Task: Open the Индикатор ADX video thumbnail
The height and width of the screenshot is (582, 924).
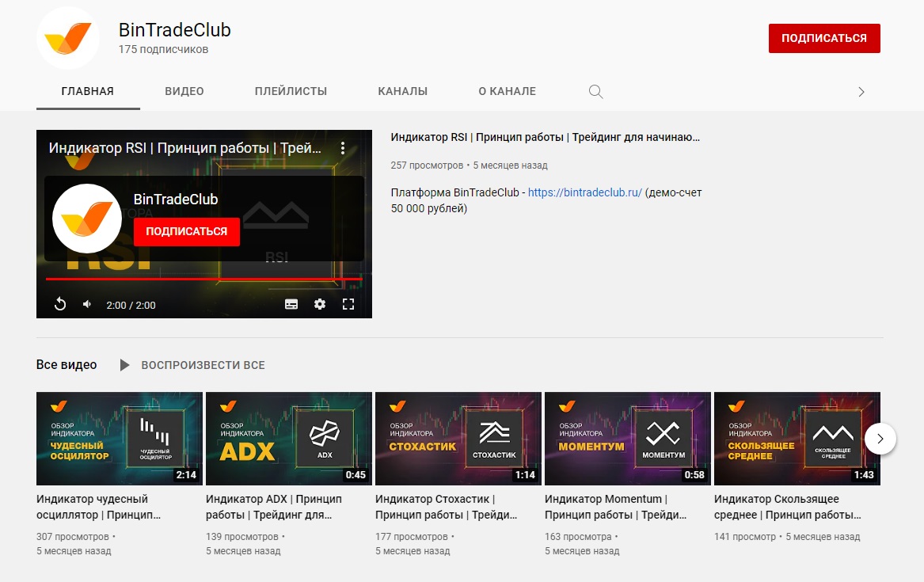Action: (288, 438)
